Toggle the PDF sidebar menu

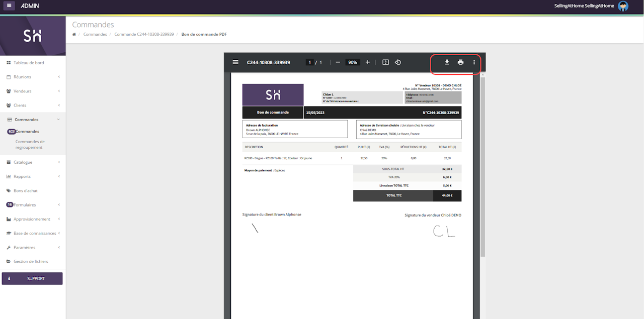235,62
